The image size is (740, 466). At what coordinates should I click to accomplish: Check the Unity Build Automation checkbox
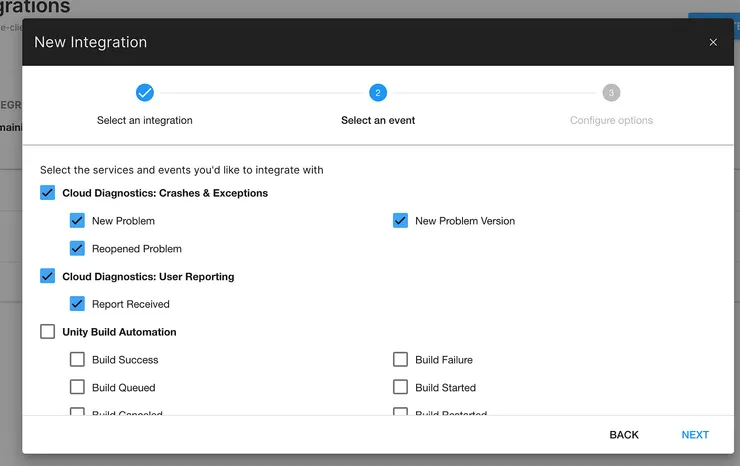click(x=48, y=332)
